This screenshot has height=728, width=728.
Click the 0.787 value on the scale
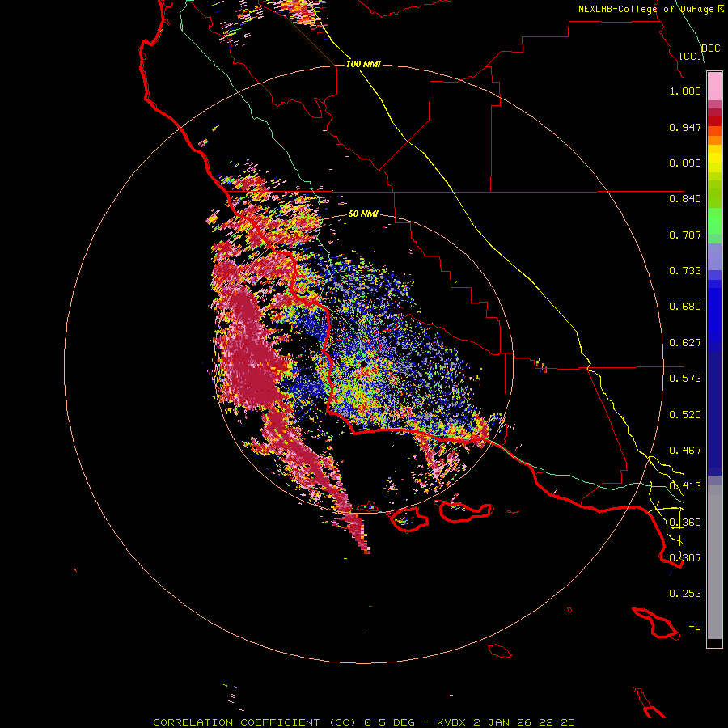pos(685,235)
